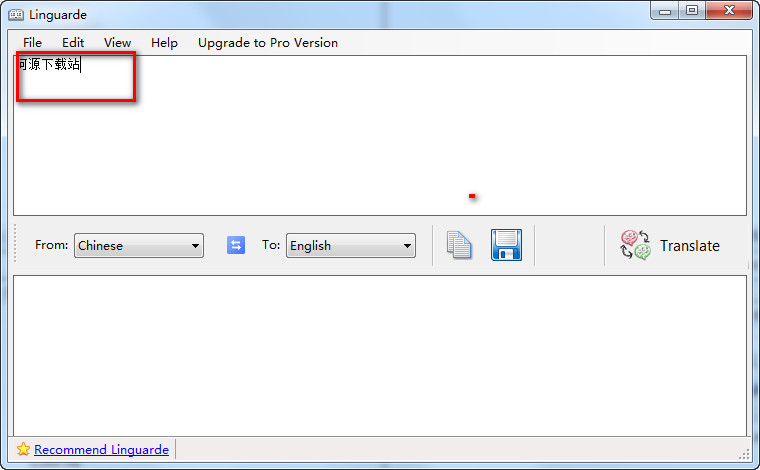This screenshot has height=470, width=760.
Task: Click inside the source text input area
Action: [x=380, y=136]
